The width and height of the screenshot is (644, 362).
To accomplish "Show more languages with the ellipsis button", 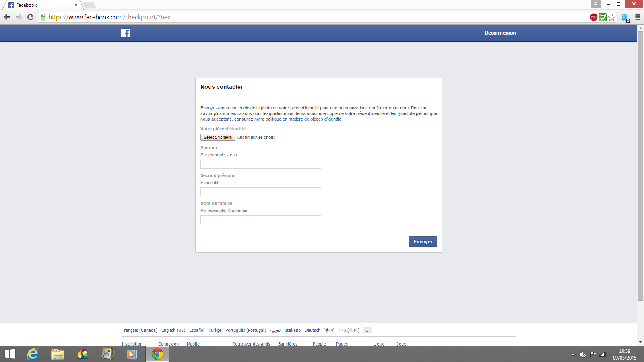I will coord(367,331).
